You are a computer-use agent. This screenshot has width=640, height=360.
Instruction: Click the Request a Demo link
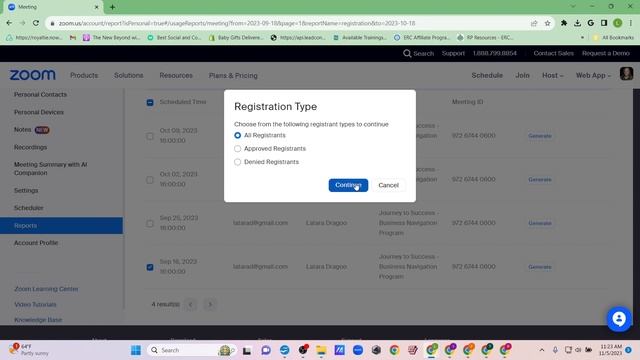606,53
